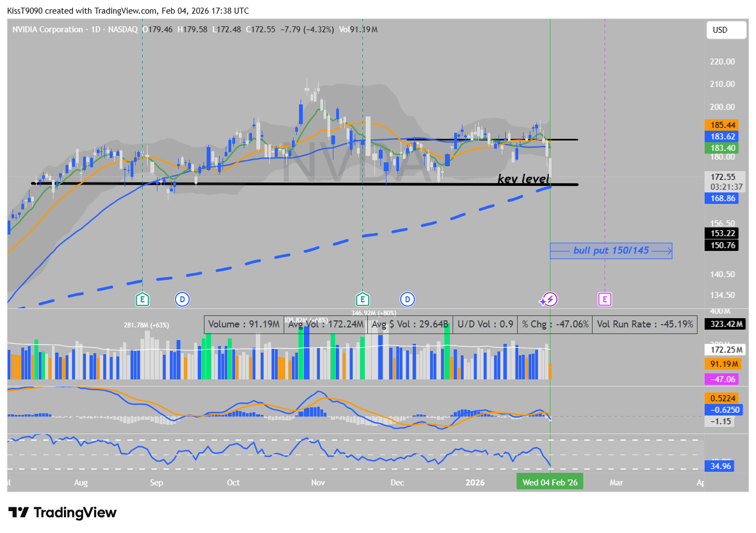Open the pink upcoming earnings E marker
Image resolution: width=756 pixels, height=533 pixels.
(605, 299)
